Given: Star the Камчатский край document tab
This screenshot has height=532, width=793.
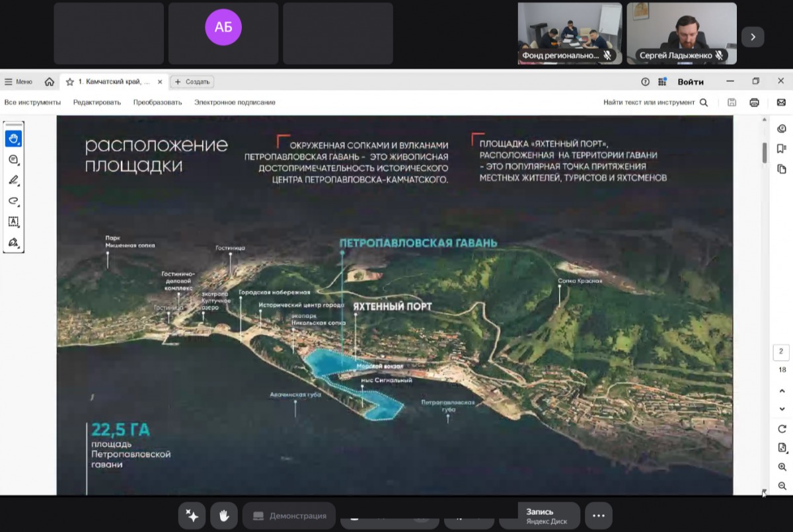Looking at the screenshot, I should tap(70, 82).
